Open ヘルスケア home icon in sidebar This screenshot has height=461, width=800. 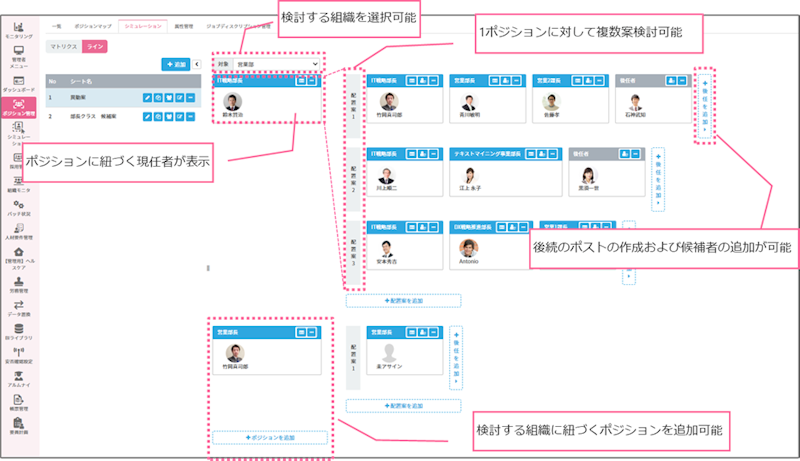pyautogui.click(x=18, y=258)
